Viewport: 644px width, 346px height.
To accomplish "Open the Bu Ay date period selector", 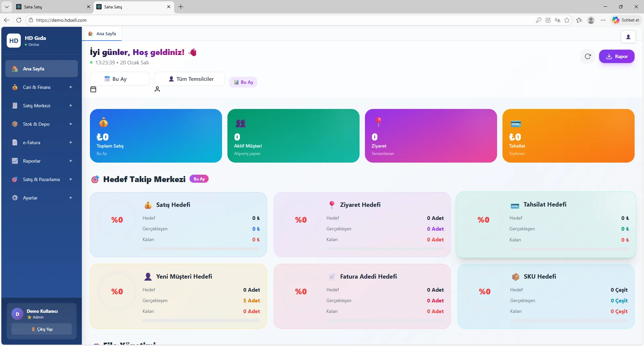I will point(119,79).
